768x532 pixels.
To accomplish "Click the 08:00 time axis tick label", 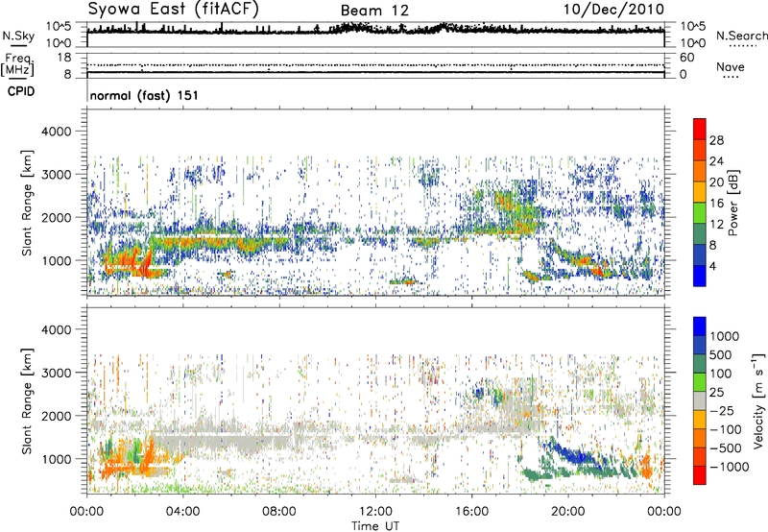I will pos(279,512).
